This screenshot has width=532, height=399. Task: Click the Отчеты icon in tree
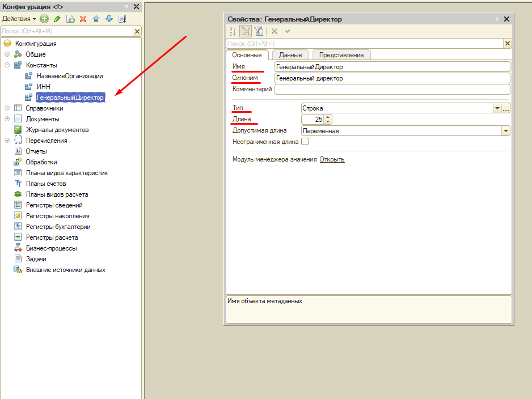pos(18,151)
